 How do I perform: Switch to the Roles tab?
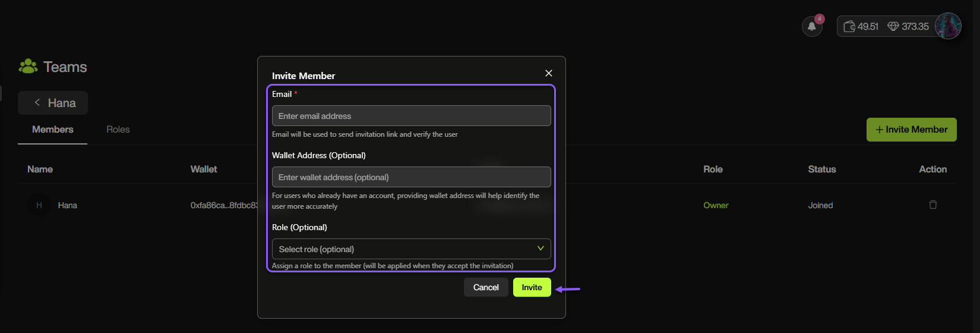coord(118,129)
